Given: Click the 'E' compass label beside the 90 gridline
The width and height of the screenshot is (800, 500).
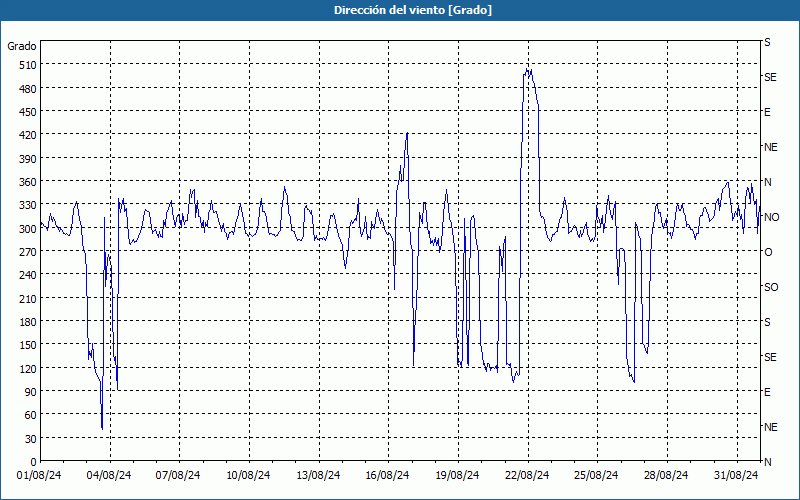Looking at the screenshot, I should tap(767, 392).
